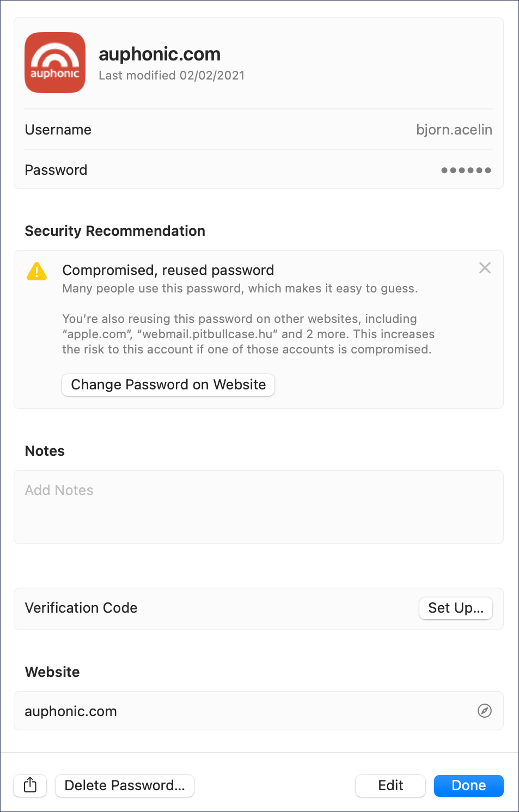
Task: Click the Compromised, reused password heading
Action: coord(168,270)
